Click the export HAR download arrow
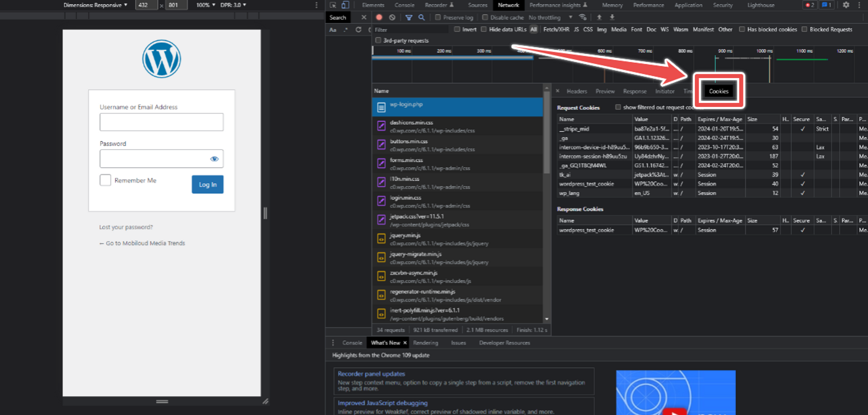The height and width of the screenshot is (415, 868). 612,17
